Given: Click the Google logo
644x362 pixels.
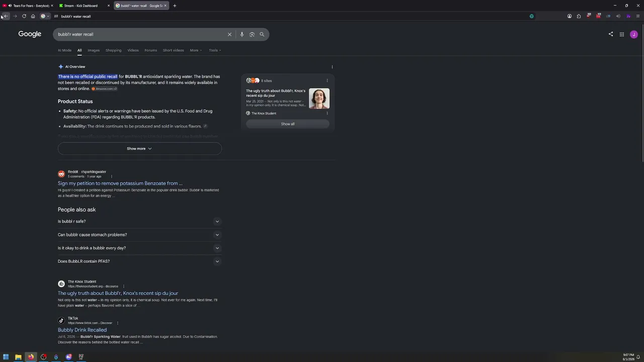Looking at the screenshot, I should [30, 34].
